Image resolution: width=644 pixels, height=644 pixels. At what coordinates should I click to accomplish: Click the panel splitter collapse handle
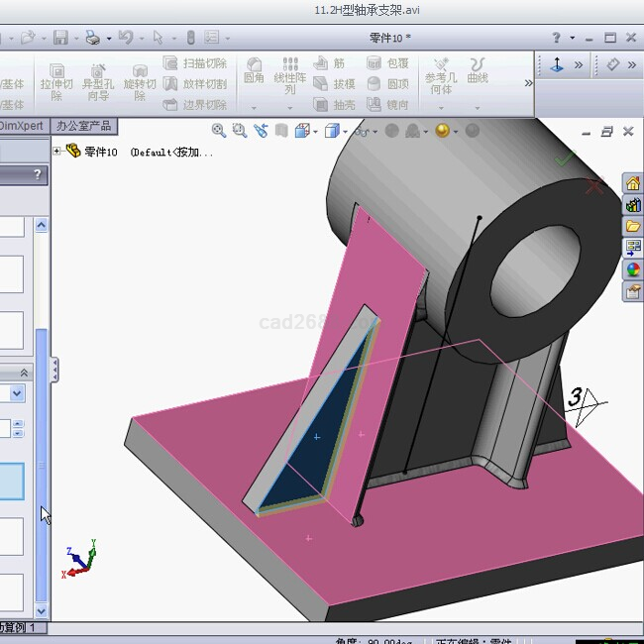coord(54,370)
